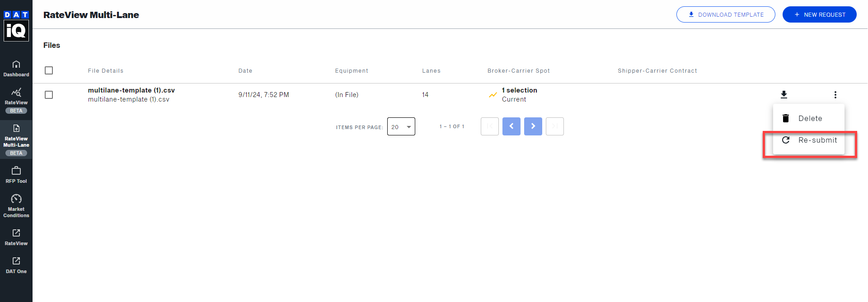Click the bold multilane-template (1).csv file name

tap(131, 90)
